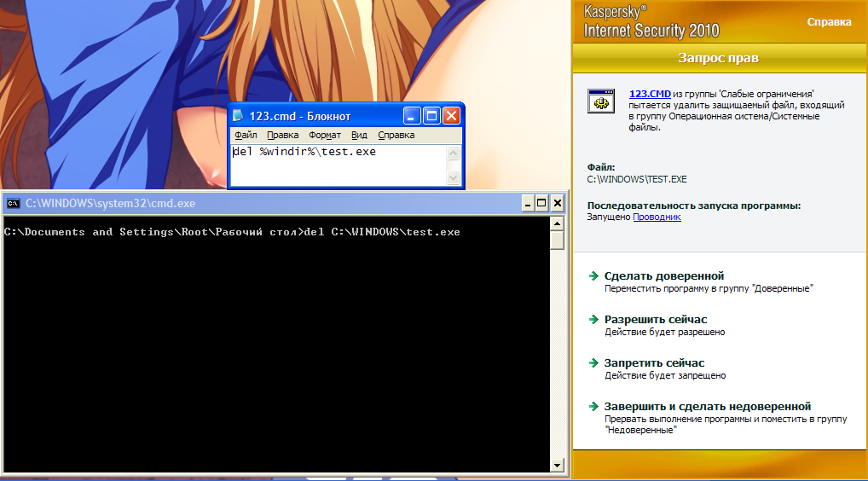Click green arrow next to Разрешить сейчас
Screen dimensions: 868x481
[594, 319]
